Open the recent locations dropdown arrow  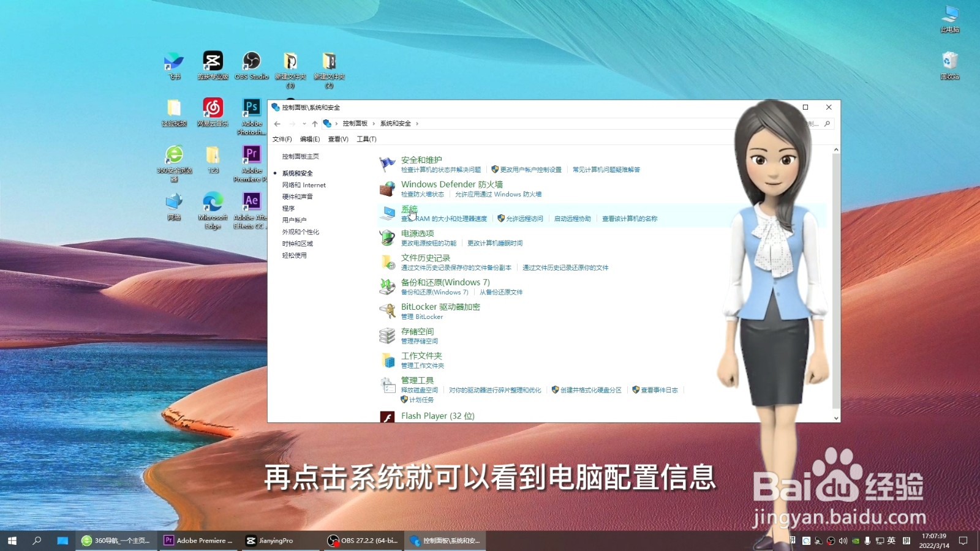[304, 124]
